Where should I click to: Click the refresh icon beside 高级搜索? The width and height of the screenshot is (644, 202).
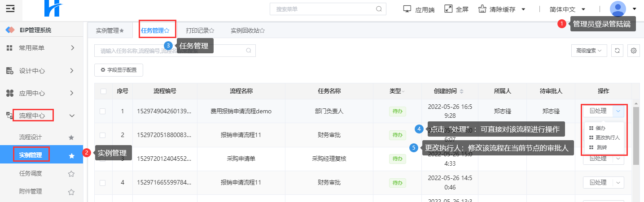617,51
